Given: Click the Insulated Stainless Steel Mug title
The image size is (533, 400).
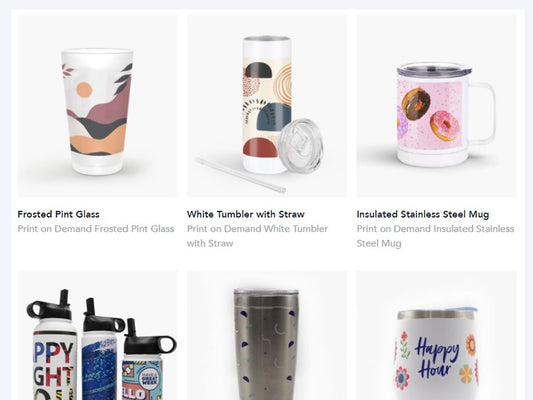Looking at the screenshot, I should tap(423, 214).
